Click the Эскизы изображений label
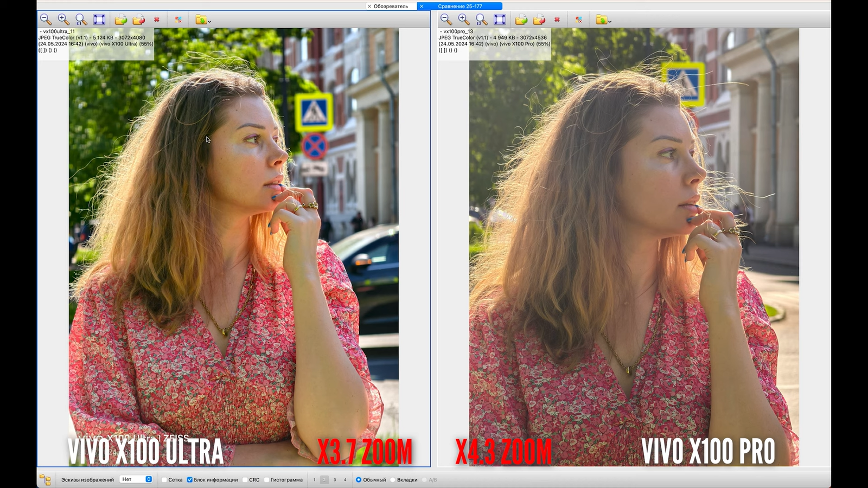Viewport: 868px width, 488px height. (87, 480)
